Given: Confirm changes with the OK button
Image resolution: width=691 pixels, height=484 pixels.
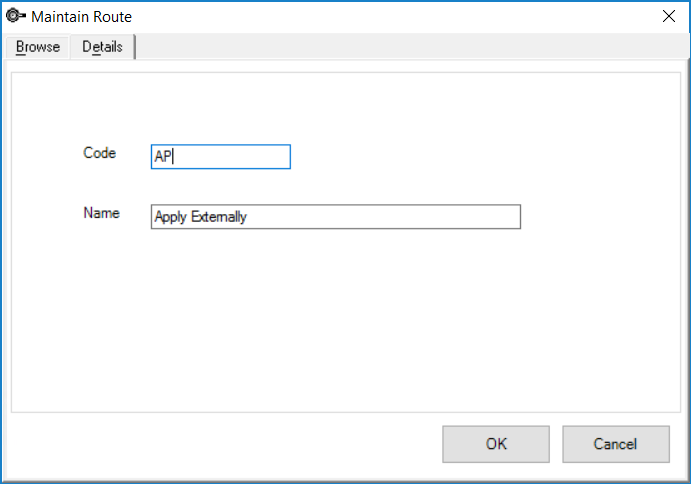Looking at the screenshot, I should pos(496,444).
